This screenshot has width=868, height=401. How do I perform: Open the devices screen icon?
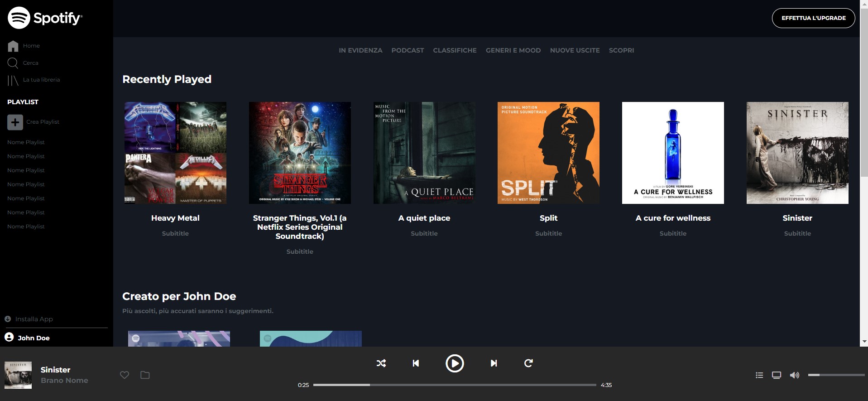(777, 375)
